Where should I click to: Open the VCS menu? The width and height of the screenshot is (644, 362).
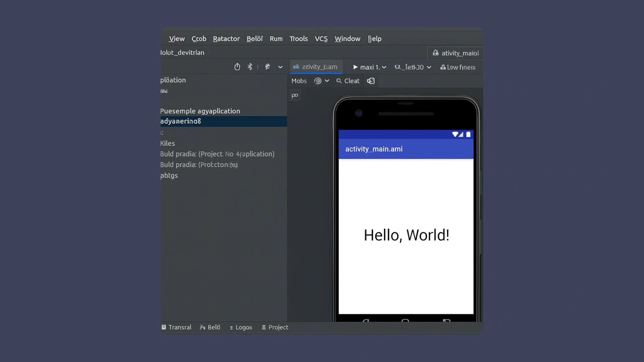point(321,39)
